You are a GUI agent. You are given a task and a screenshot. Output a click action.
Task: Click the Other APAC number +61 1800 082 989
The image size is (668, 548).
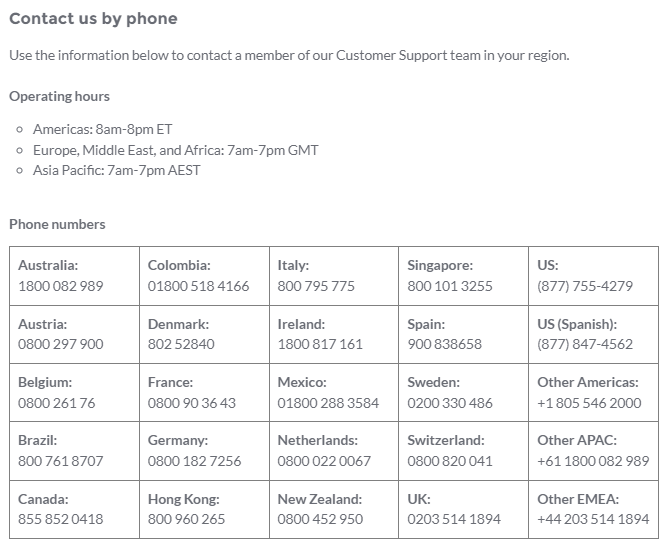tap(593, 461)
